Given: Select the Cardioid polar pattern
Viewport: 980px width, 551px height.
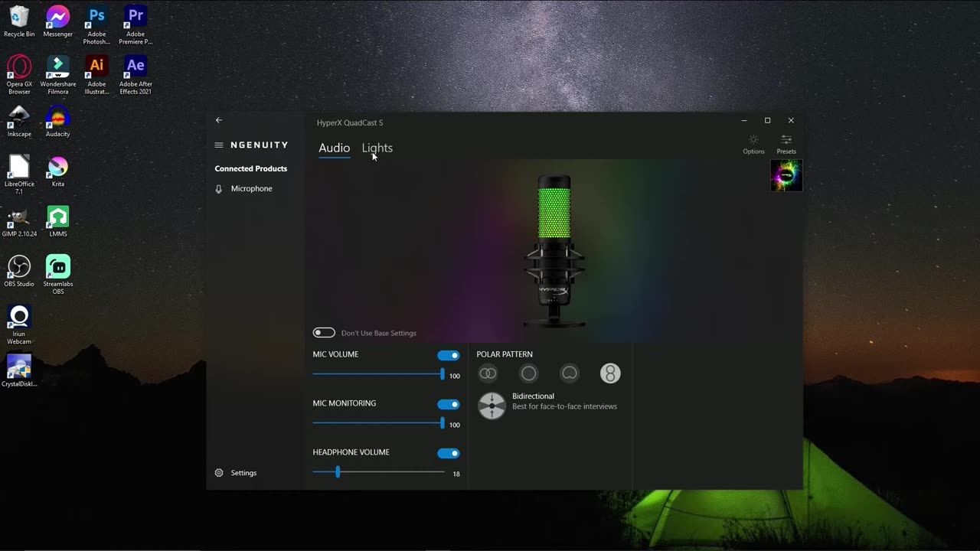Looking at the screenshot, I should point(570,373).
